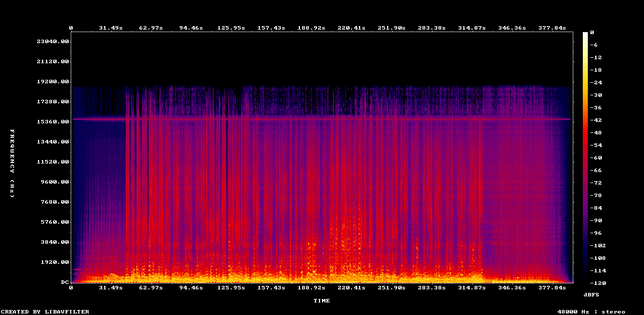Click the 15.6 kHz horizontal tone line
The height and width of the screenshot is (315, 644).
[321, 119]
